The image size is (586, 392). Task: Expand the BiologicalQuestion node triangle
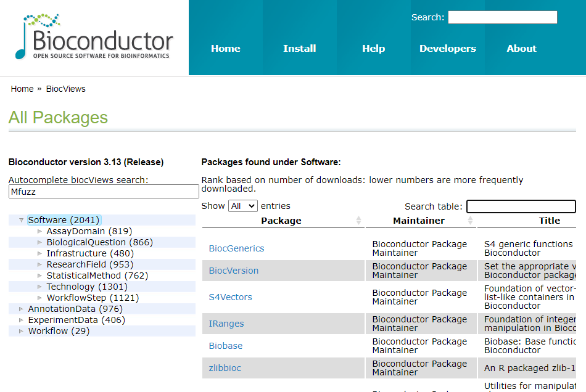[x=39, y=242]
